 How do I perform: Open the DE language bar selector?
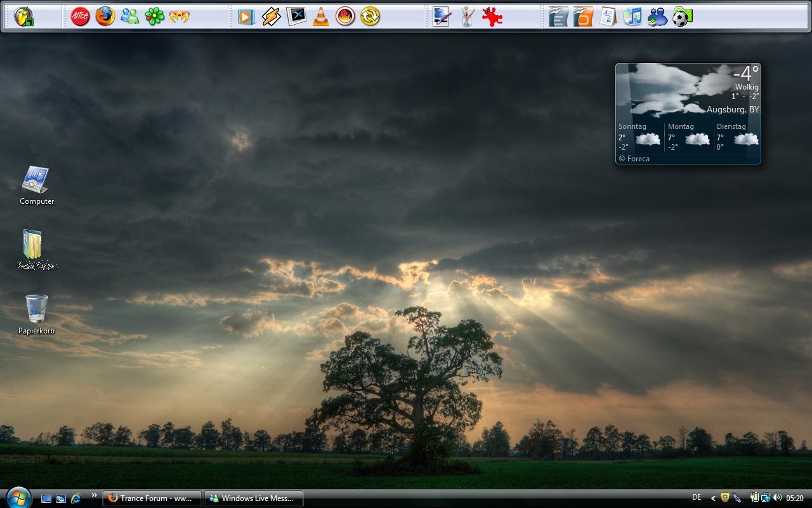tap(697, 498)
